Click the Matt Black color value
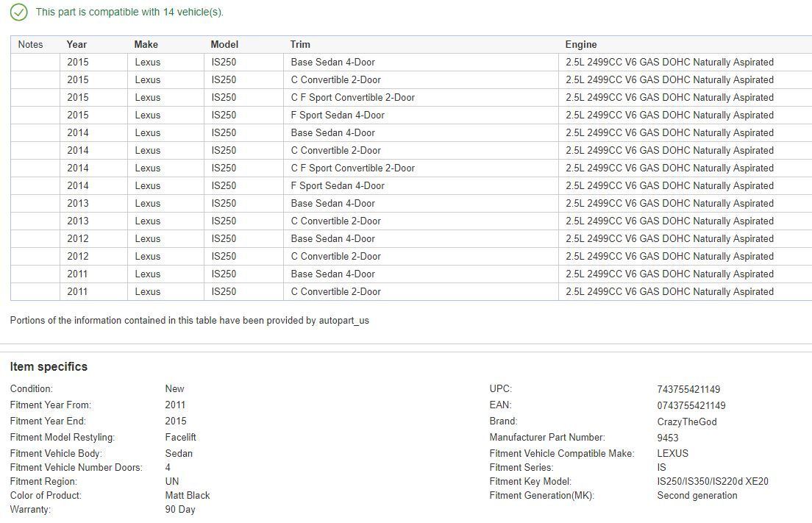Screen dimensions: 812x523 click(x=188, y=496)
